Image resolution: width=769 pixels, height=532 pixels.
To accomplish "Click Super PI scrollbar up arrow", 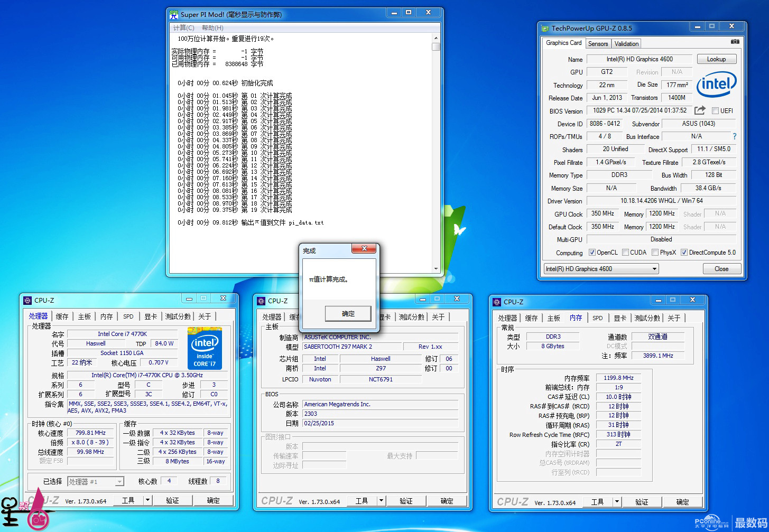I will (x=436, y=38).
